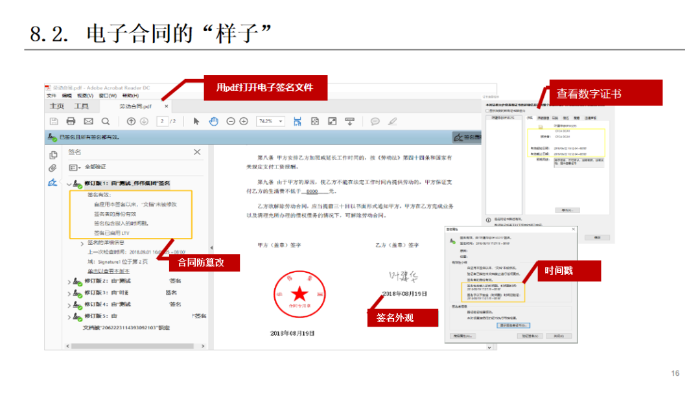This screenshot has width=700, height=394.
Task: Expand the 修订版 4 signature entry
Action: pos(69,305)
